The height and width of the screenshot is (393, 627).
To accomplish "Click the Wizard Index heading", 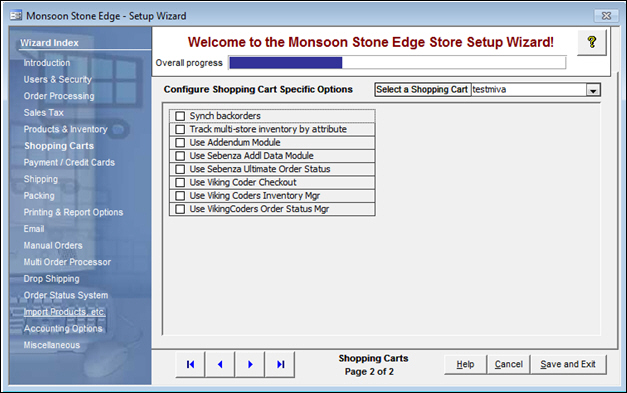I will click(x=49, y=43).
